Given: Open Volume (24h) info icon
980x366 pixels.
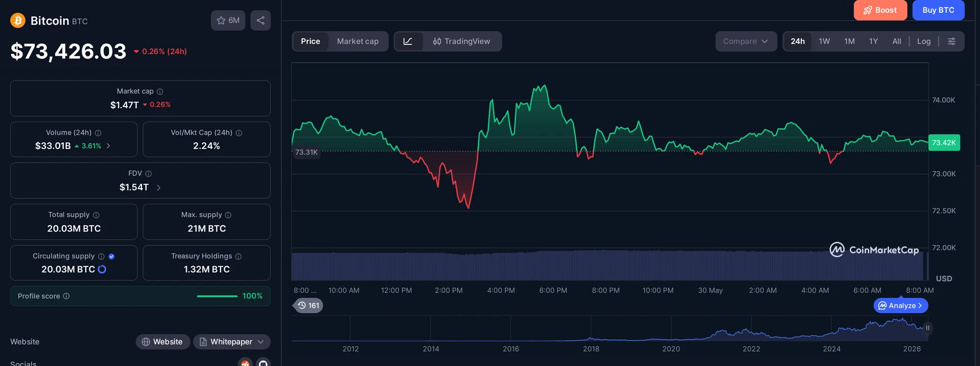Looking at the screenshot, I should (x=98, y=133).
